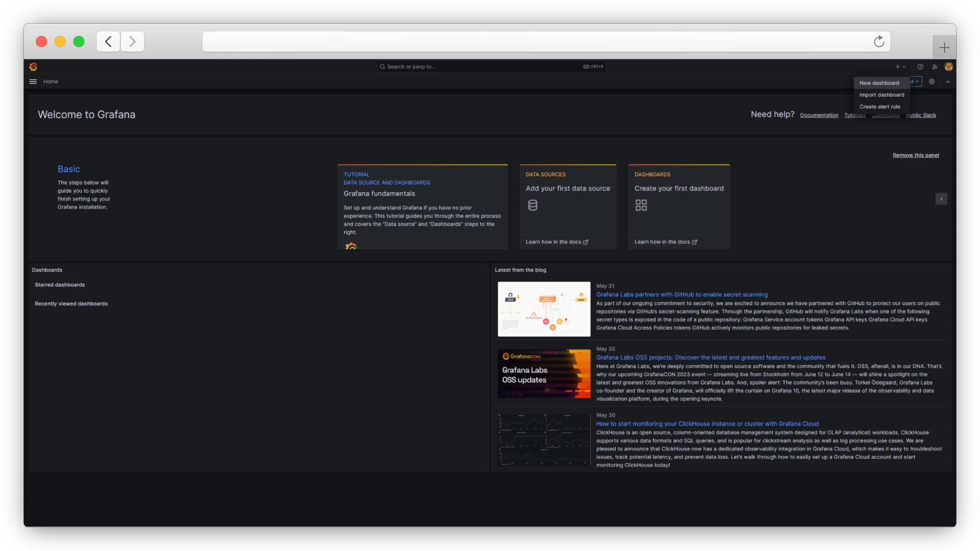
Task: Open the Grafana home logo
Action: (x=33, y=67)
